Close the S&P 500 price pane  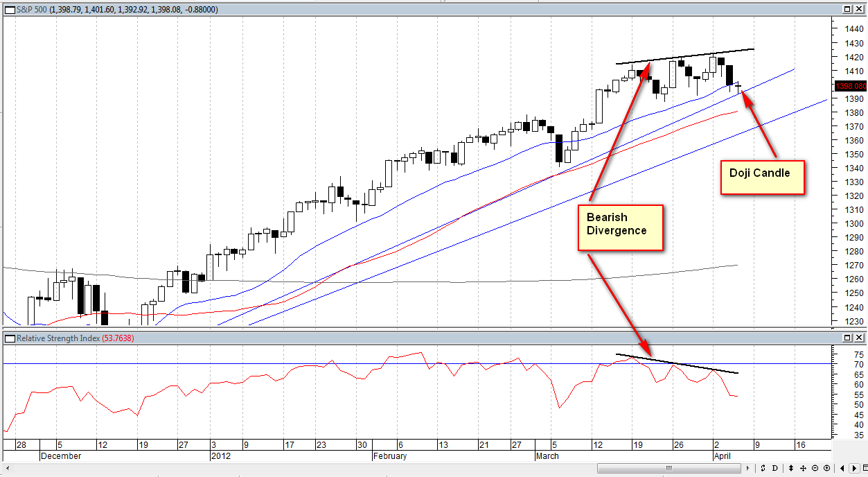point(859,9)
